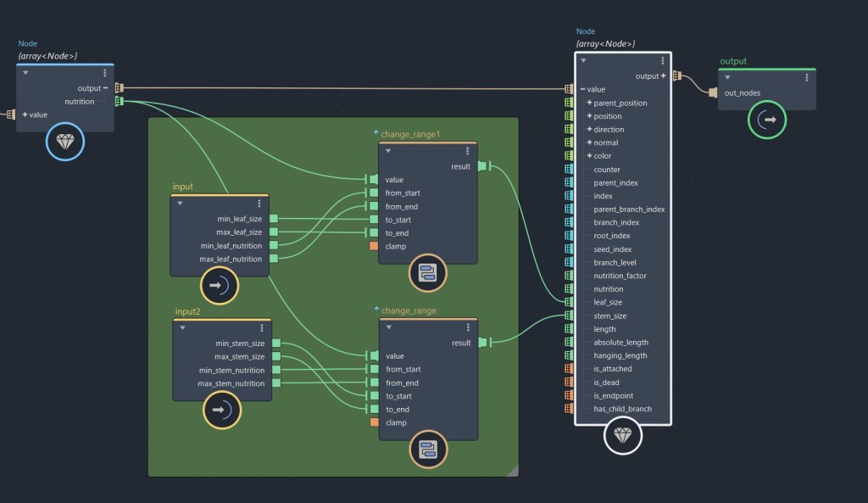Viewport: 868px width, 503px height.
Task: Expand the parent_position property
Action: click(589, 103)
